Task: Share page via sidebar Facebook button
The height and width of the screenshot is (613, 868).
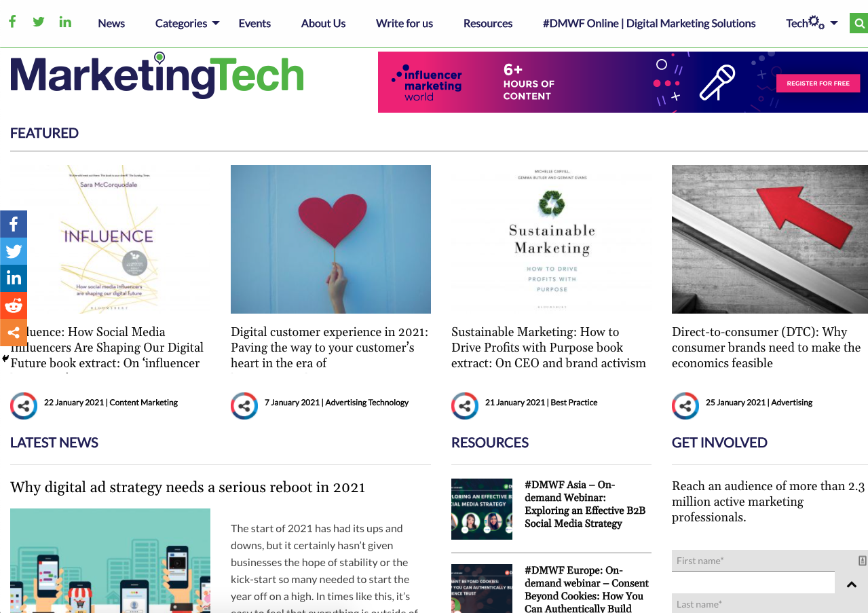Action: pyautogui.click(x=14, y=224)
